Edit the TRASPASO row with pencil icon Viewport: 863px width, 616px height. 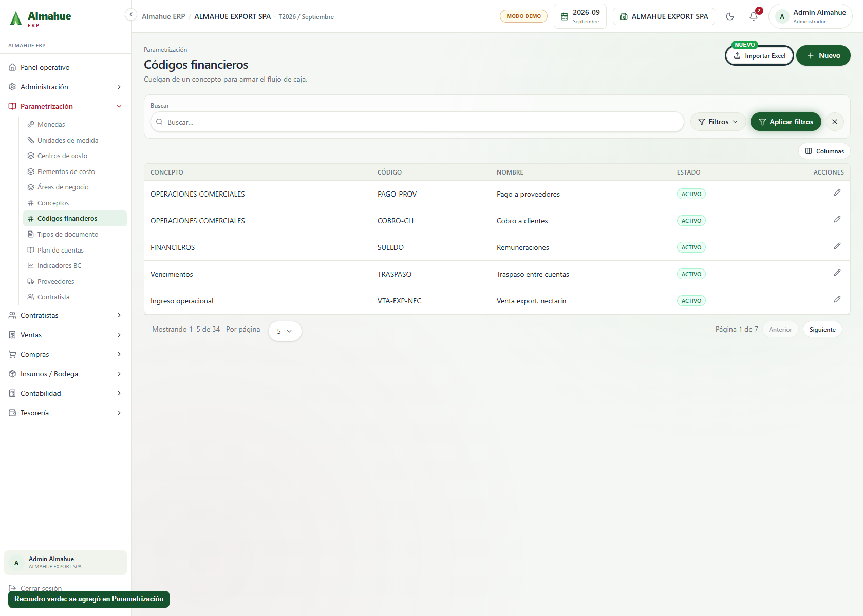(x=837, y=273)
